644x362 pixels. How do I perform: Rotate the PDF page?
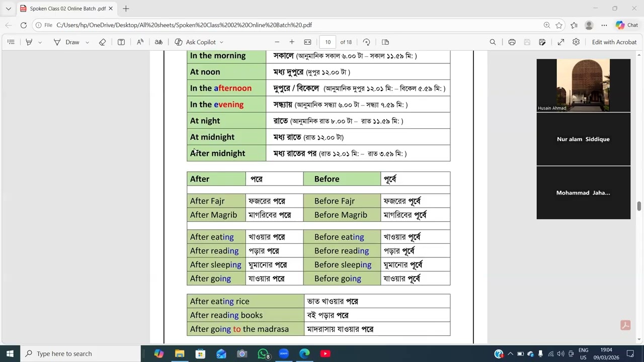367,42
